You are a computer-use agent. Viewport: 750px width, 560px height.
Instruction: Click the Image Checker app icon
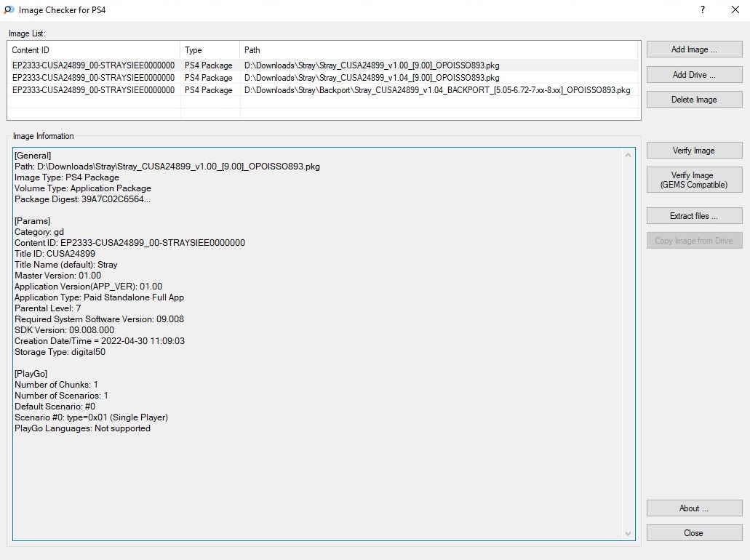click(x=9, y=9)
